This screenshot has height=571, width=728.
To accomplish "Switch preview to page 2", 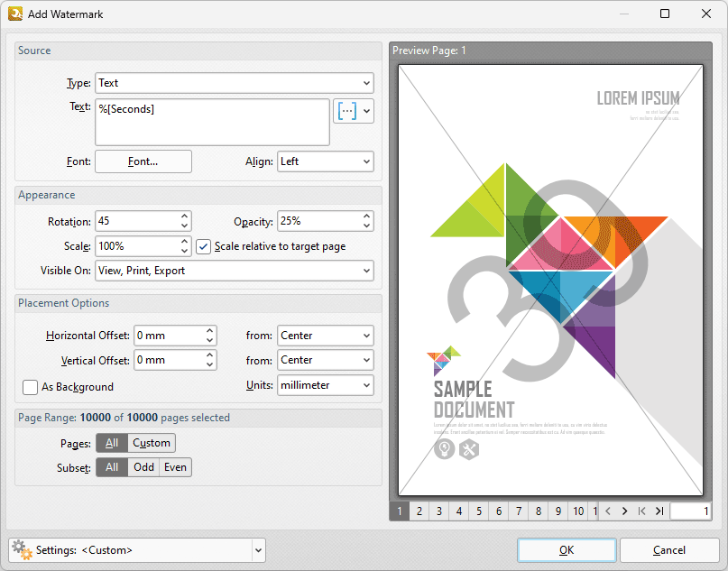I will 419,511.
